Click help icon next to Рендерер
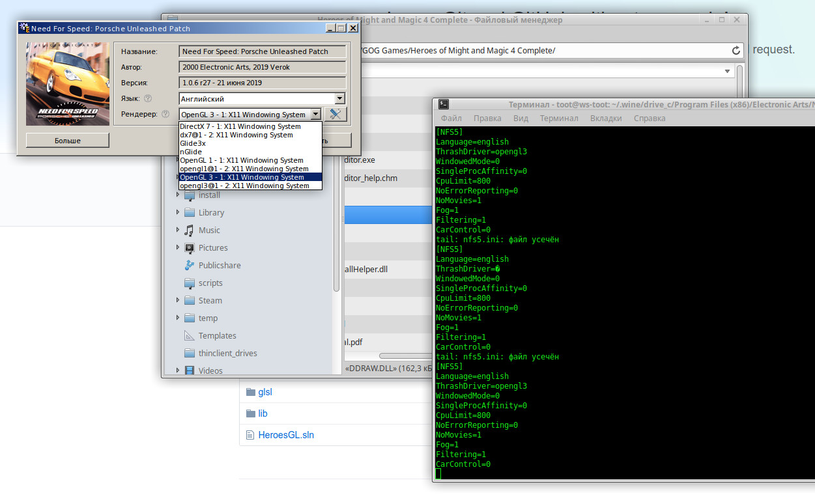Viewport: 815px width, 504px height. (x=165, y=115)
